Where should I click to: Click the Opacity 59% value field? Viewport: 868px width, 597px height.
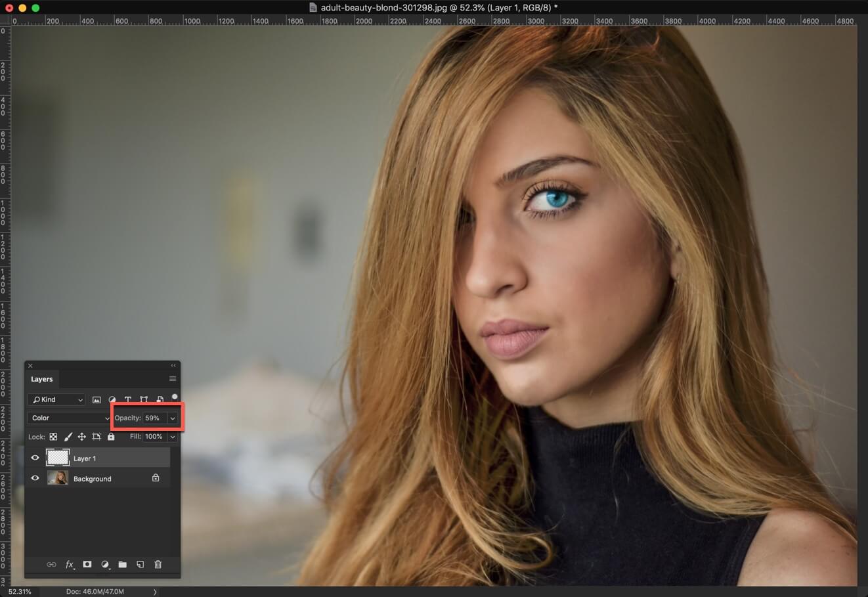point(155,418)
